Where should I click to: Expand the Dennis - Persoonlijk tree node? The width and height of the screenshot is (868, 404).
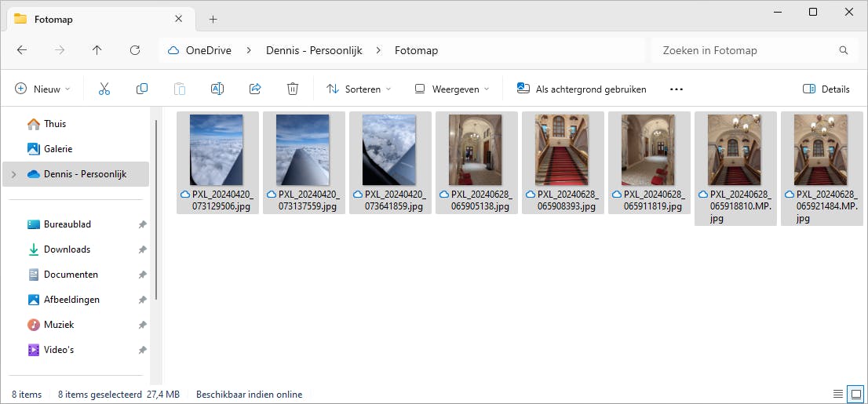pyautogui.click(x=14, y=174)
